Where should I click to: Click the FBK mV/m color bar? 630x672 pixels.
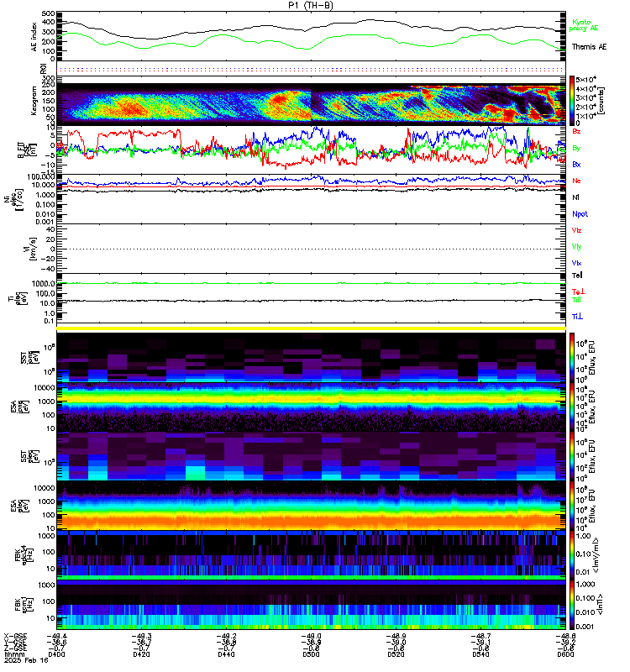[x=572, y=555]
